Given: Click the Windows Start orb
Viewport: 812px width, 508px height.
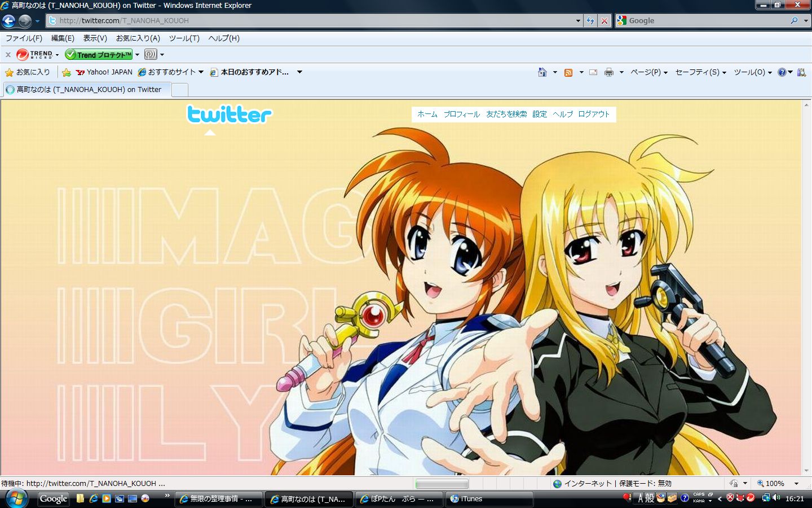Looking at the screenshot, I should 16,499.
